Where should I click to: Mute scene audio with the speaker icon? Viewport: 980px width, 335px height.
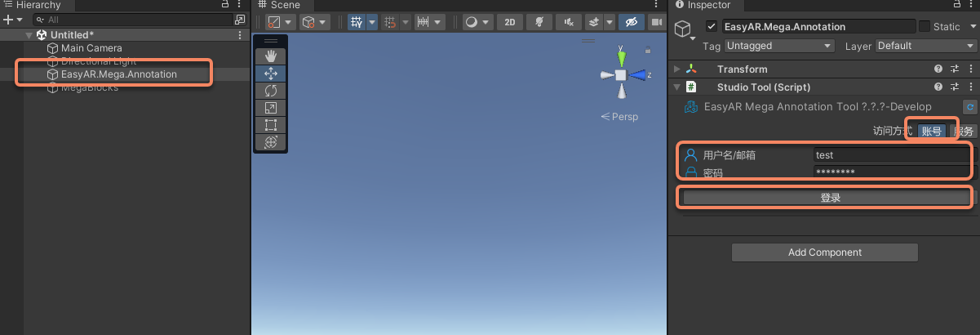[570, 22]
